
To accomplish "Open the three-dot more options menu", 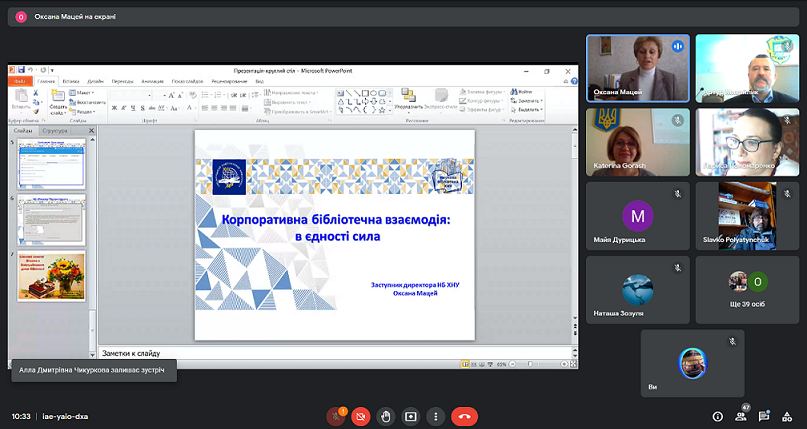I will pyautogui.click(x=436, y=416).
